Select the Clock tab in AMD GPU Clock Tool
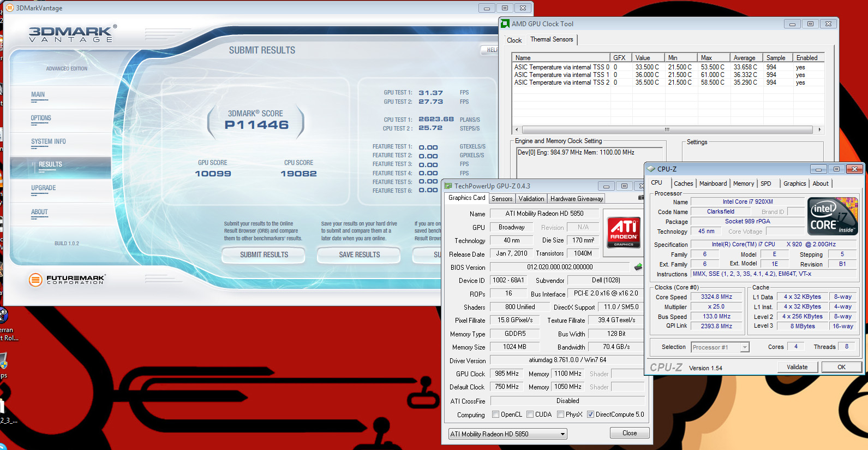The width and height of the screenshot is (868, 450). pos(514,40)
